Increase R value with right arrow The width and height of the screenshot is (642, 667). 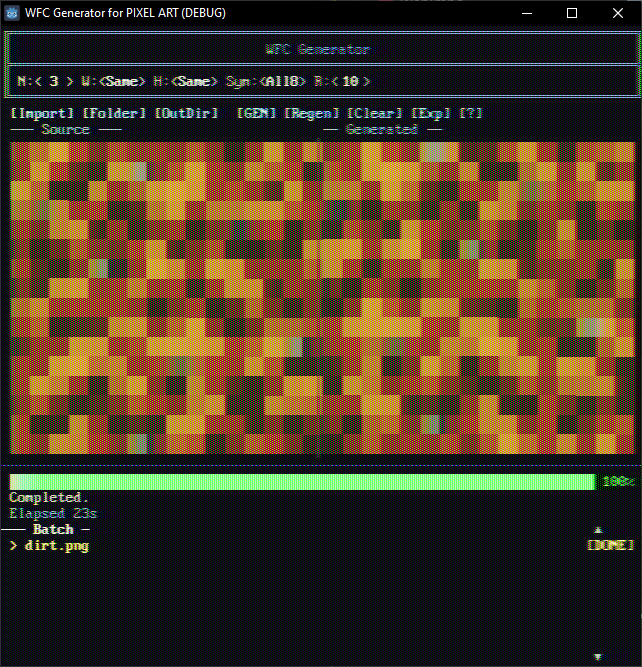(366, 81)
